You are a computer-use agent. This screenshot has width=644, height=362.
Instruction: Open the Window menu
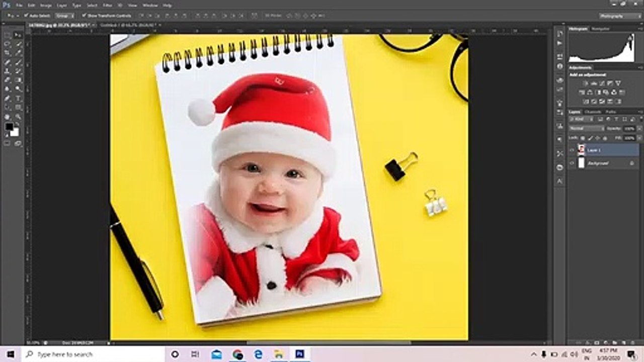[x=150, y=5]
